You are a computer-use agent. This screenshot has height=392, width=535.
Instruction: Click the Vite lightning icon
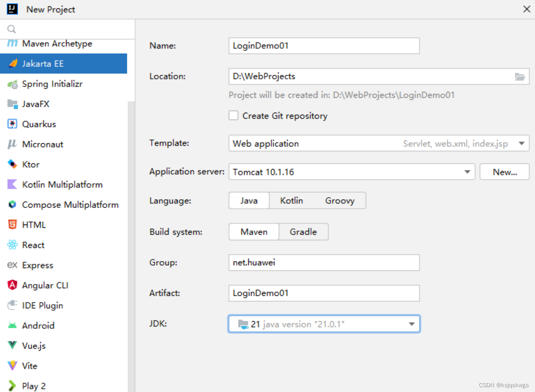pos(12,365)
